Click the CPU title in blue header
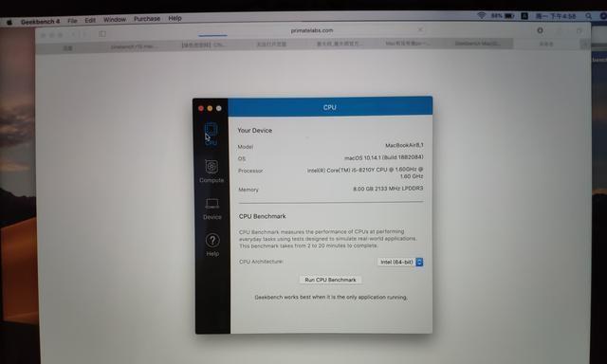This screenshot has height=364, width=607. point(329,107)
